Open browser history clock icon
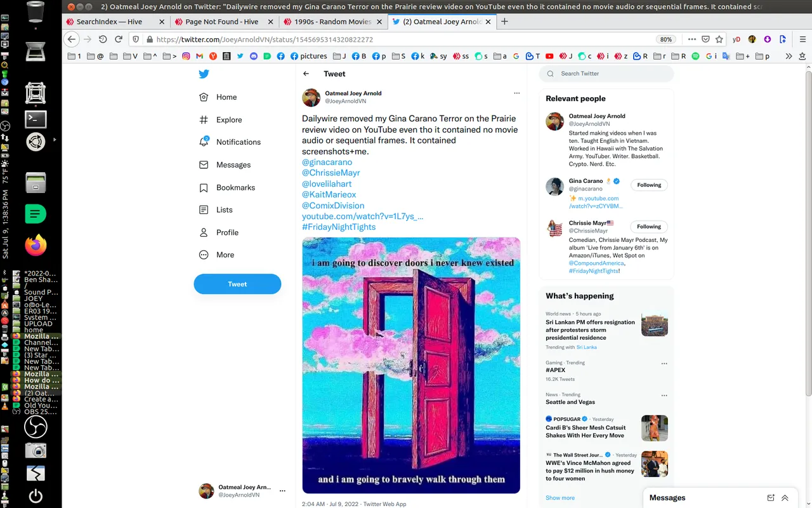Image resolution: width=812 pixels, height=508 pixels. coord(103,39)
